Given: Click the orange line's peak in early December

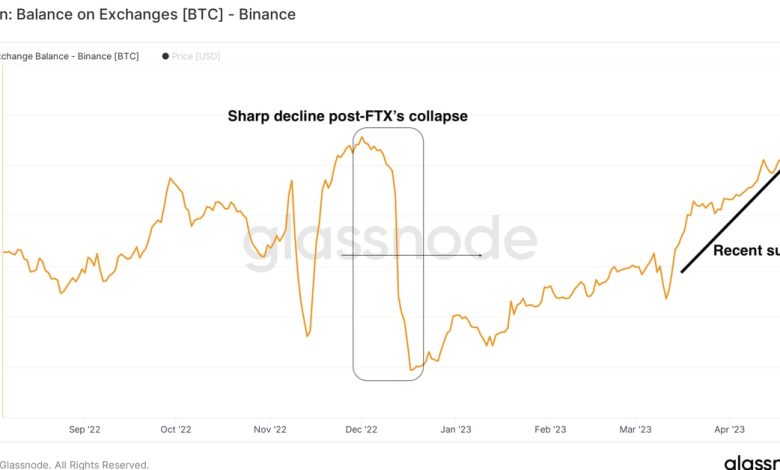Looking at the screenshot, I should tap(360, 138).
